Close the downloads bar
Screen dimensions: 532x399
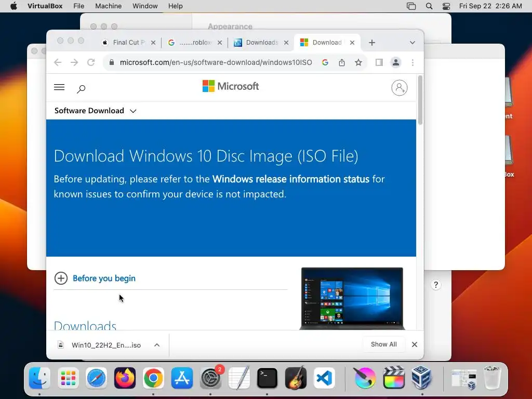[x=414, y=344]
